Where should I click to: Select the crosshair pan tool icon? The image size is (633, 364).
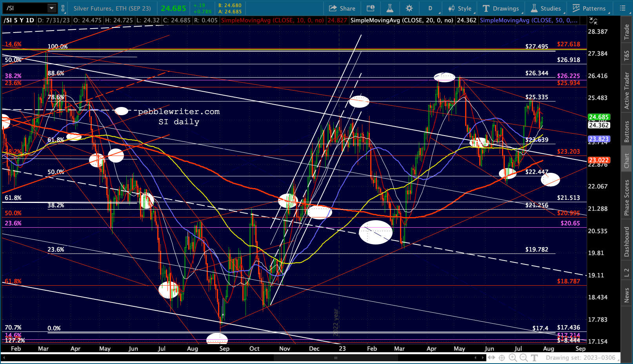[502, 357]
